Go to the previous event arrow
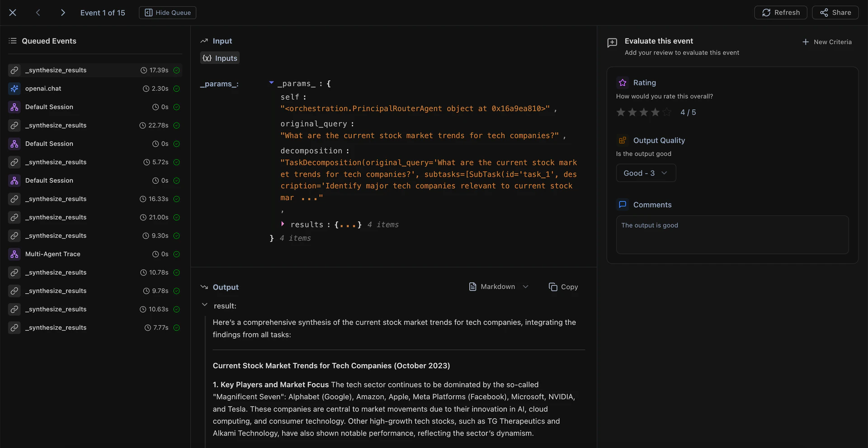Screen dimensions: 868x448 point(38,13)
